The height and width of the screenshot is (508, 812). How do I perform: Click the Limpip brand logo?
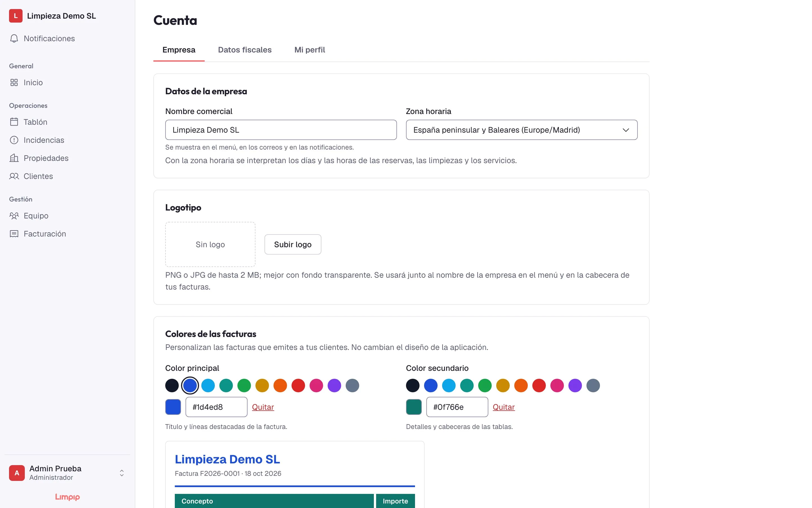tap(67, 497)
